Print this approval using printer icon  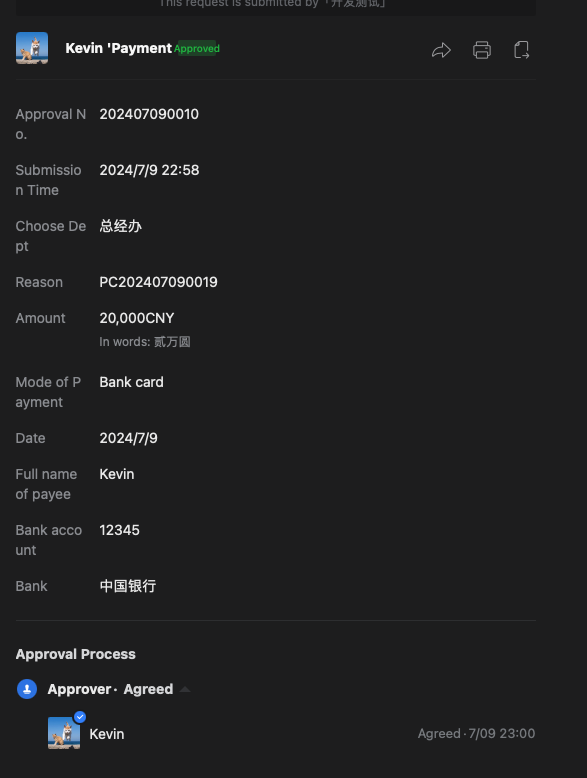tap(481, 50)
